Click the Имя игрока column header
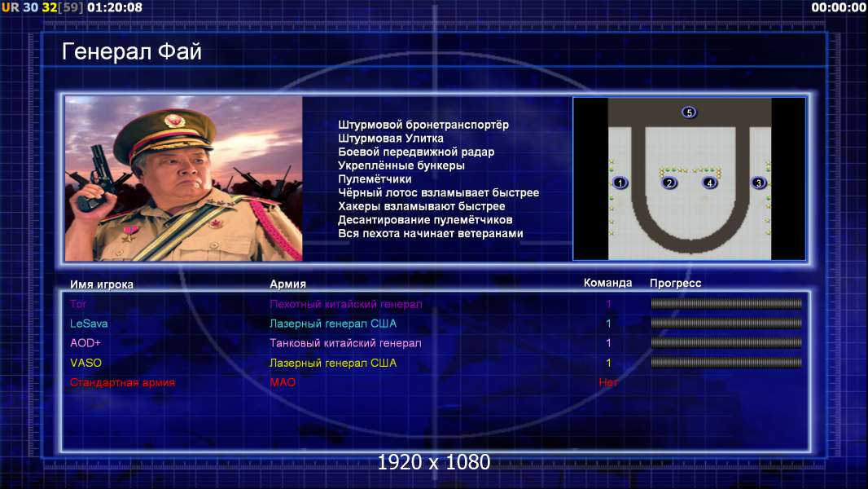 tap(101, 284)
